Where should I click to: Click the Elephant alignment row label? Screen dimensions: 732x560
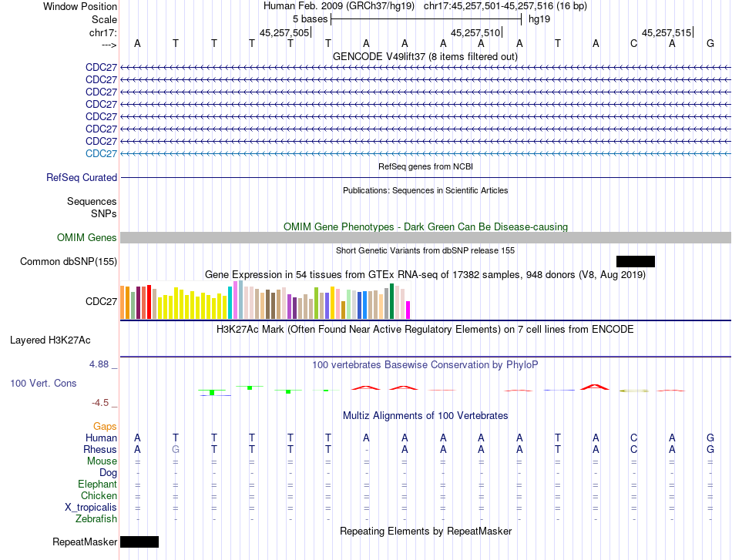(x=98, y=484)
